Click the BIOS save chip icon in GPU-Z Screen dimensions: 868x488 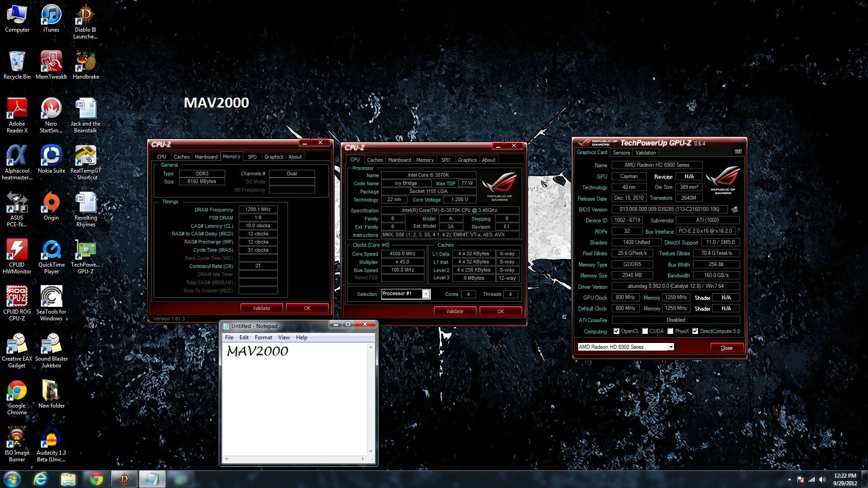[x=735, y=209]
